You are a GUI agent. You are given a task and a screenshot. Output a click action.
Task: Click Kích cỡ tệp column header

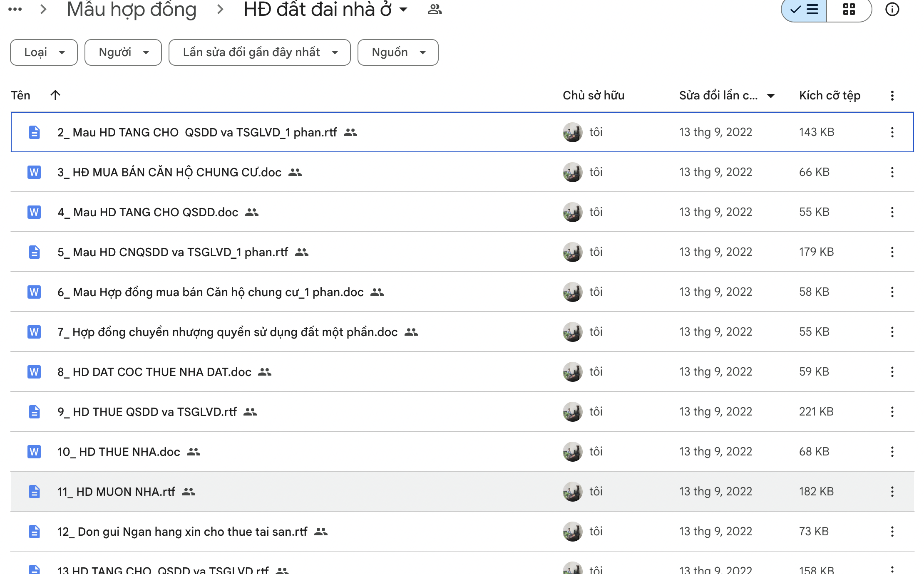click(830, 96)
